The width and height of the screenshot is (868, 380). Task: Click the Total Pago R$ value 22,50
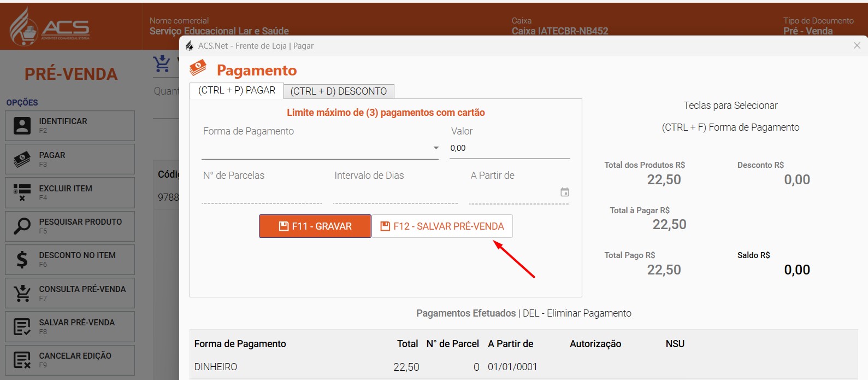pyautogui.click(x=664, y=270)
